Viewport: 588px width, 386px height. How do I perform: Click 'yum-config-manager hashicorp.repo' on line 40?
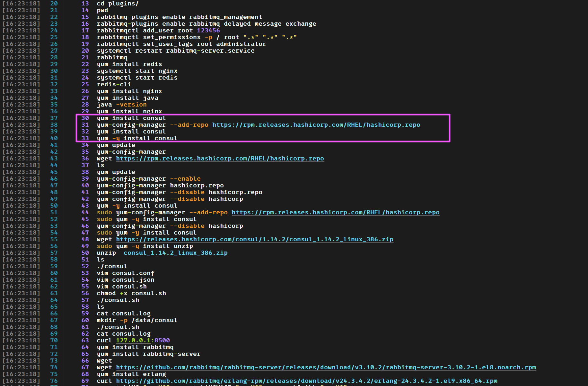[x=160, y=185]
